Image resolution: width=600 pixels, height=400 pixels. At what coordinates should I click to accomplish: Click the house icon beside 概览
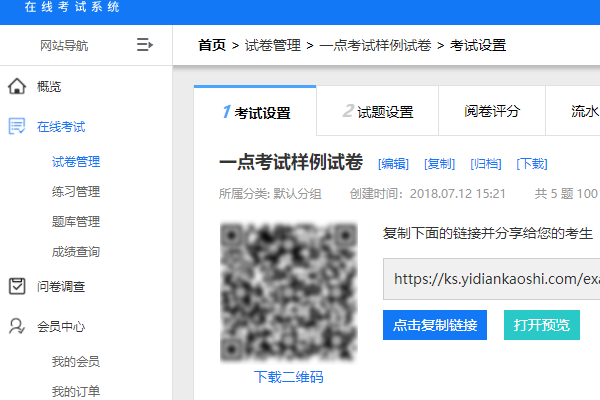pos(17,86)
